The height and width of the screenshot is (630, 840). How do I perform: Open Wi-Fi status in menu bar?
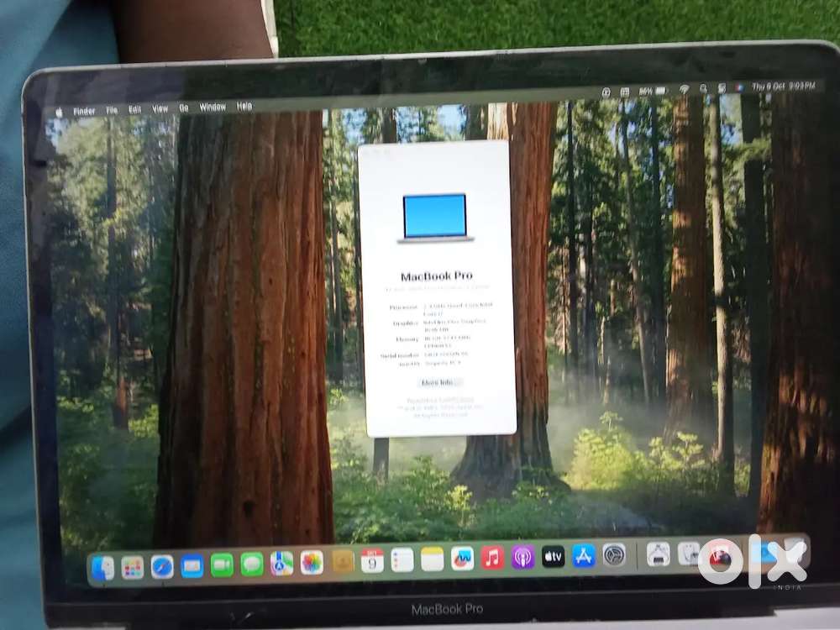pyautogui.click(x=684, y=89)
